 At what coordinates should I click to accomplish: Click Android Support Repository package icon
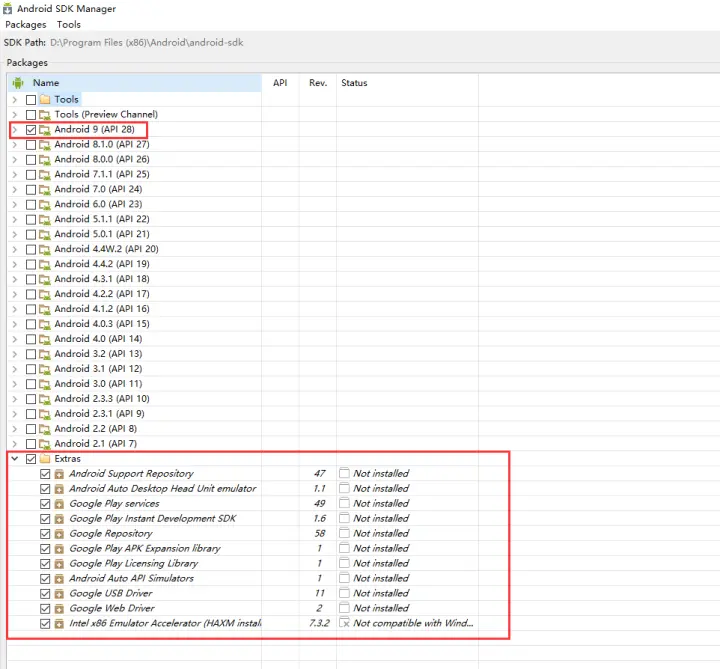pos(59,474)
